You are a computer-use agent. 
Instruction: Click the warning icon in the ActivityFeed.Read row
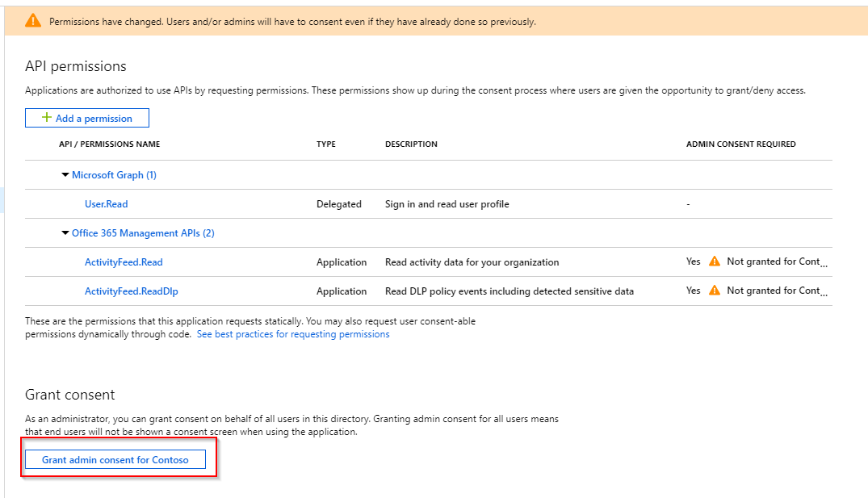[715, 262]
